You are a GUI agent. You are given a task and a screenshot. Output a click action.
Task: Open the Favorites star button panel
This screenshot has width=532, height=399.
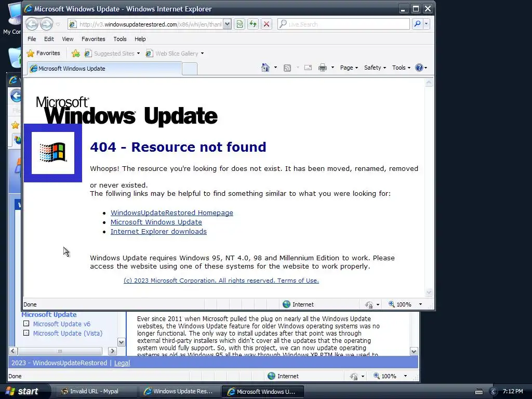click(44, 54)
